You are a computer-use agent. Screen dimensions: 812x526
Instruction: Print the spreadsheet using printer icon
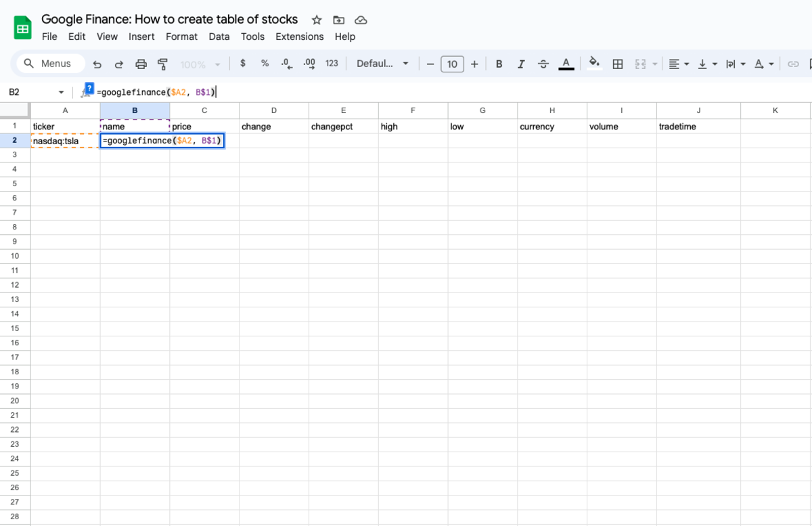141,64
